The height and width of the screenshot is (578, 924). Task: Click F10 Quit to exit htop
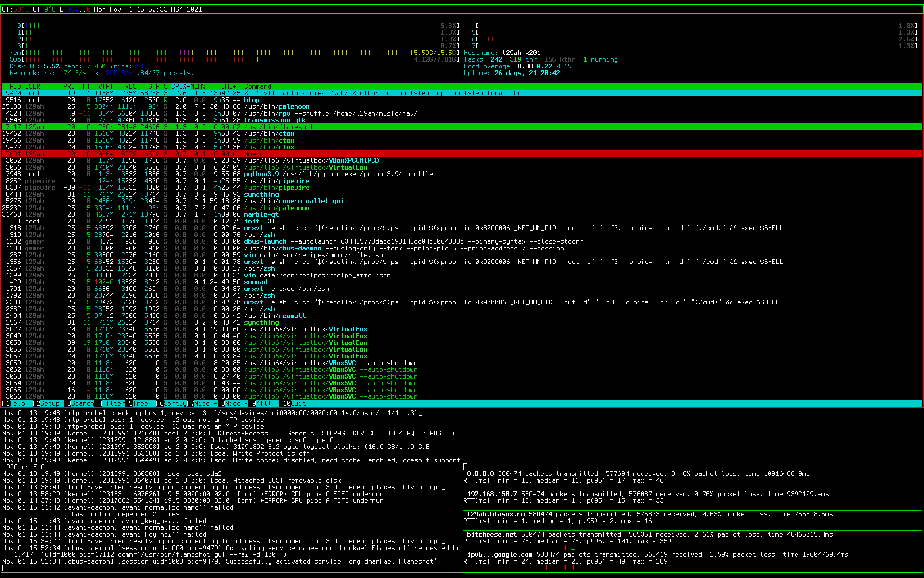(297, 403)
